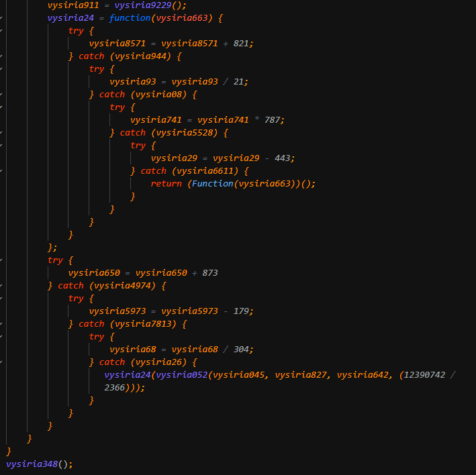Click the catch parameter vysiria944

click(x=140, y=56)
